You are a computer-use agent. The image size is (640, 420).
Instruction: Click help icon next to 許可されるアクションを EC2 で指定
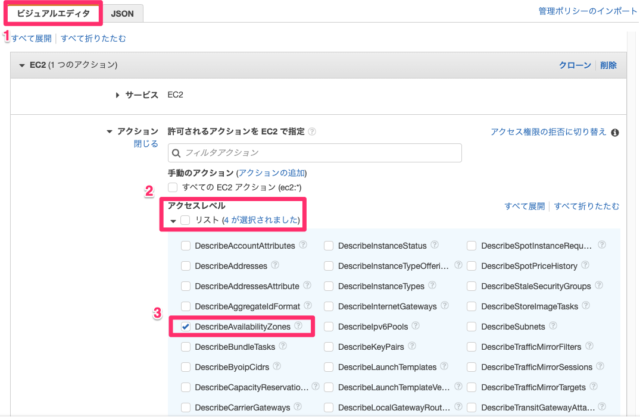coord(312,131)
